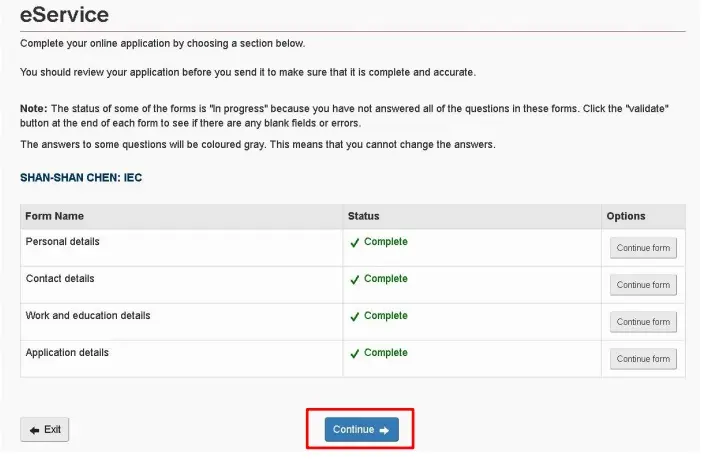This screenshot has width=702, height=459.
Task: Select the Exit button
Action: click(x=44, y=429)
